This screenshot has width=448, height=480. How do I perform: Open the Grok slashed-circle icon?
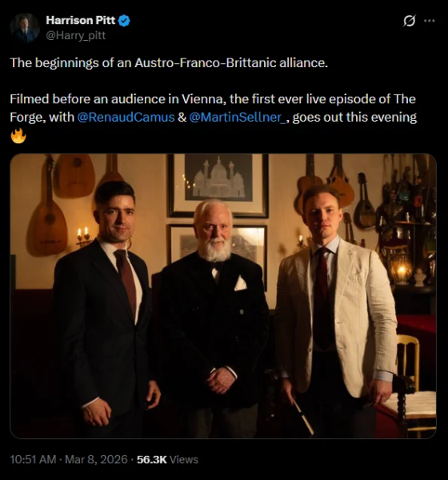409,21
